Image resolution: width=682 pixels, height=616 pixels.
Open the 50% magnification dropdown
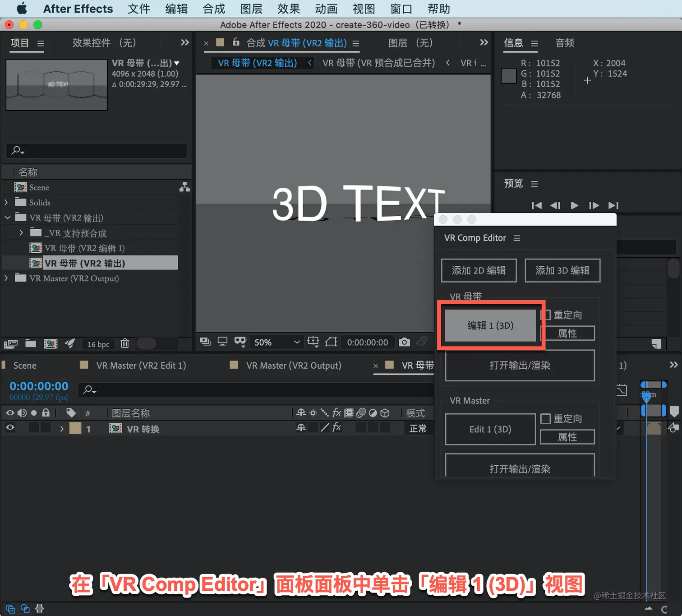pyautogui.click(x=276, y=342)
